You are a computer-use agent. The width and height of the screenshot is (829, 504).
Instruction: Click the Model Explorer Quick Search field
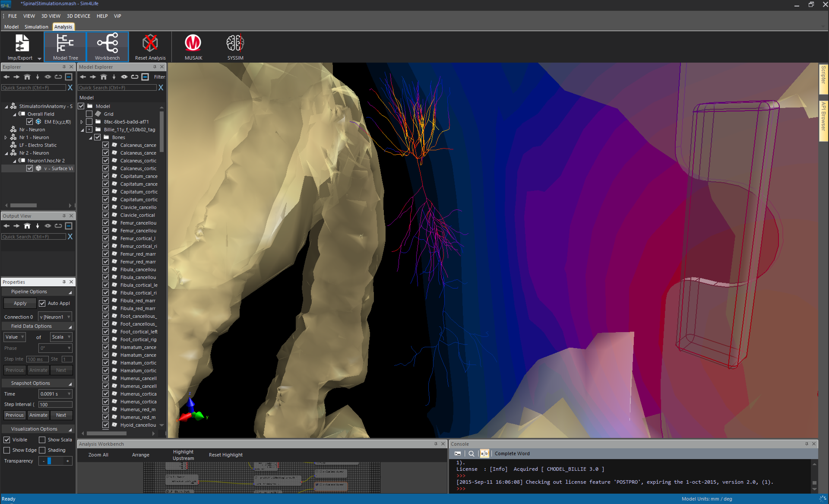pyautogui.click(x=117, y=87)
